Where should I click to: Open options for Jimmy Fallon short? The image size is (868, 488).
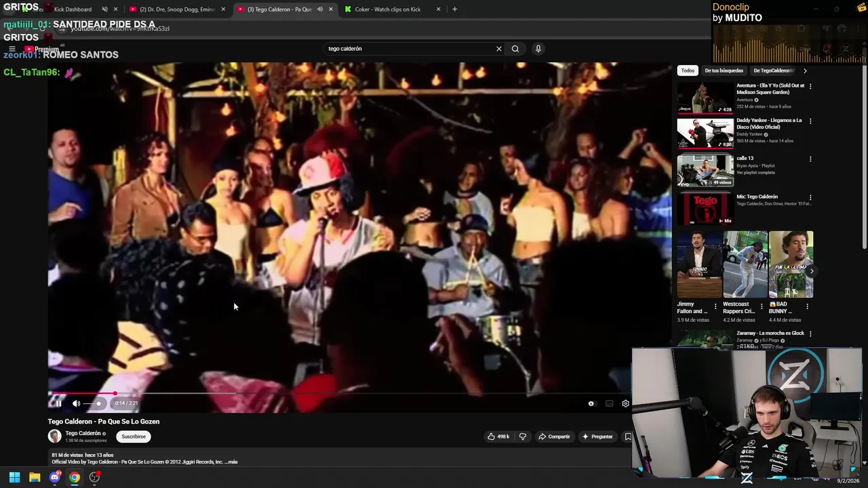[715, 306]
